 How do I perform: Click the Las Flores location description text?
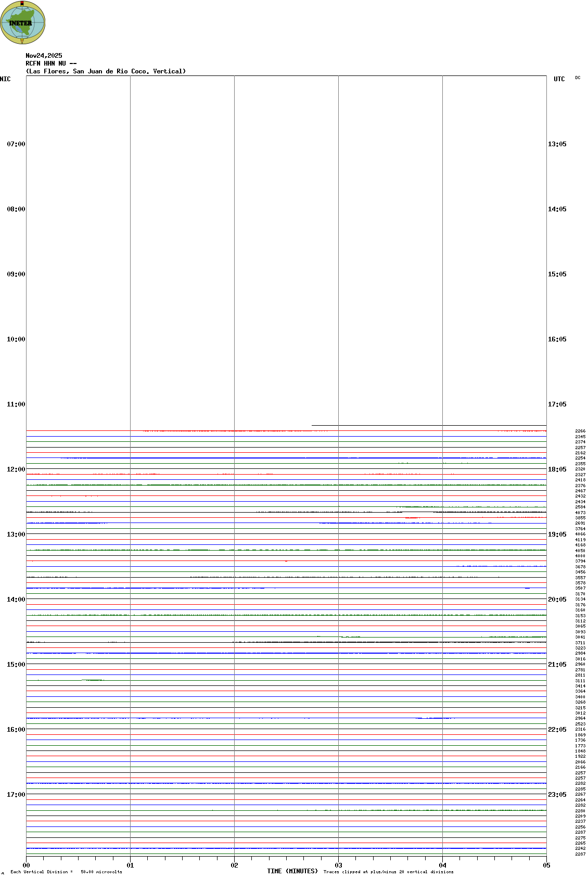click(x=106, y=71)
